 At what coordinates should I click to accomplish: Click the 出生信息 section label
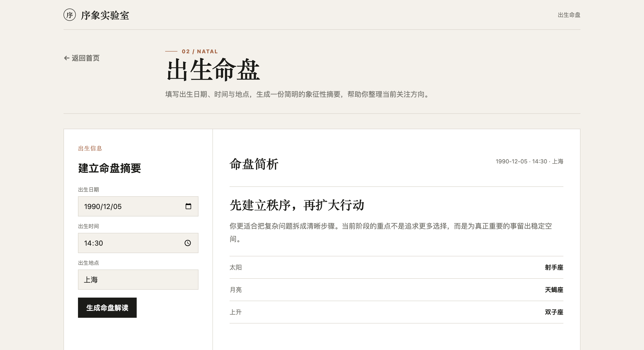90,148
